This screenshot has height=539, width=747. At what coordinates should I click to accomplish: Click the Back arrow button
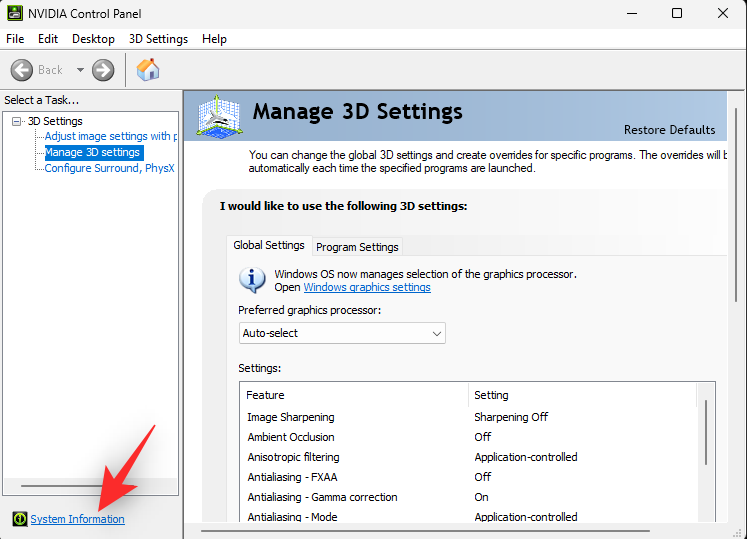(x=22, y=70)
